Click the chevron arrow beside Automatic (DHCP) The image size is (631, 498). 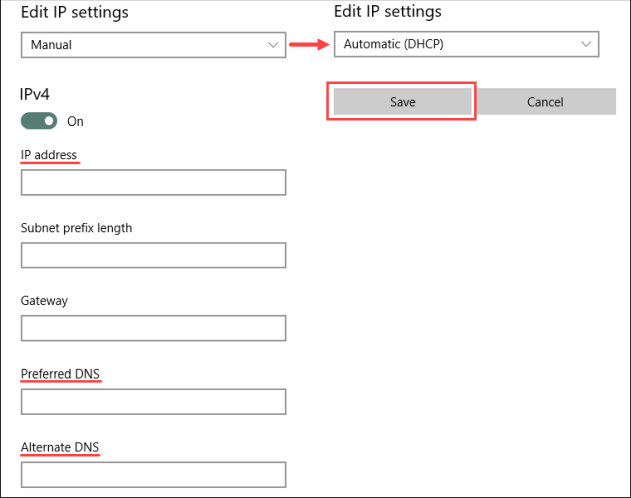click(586, 44)
